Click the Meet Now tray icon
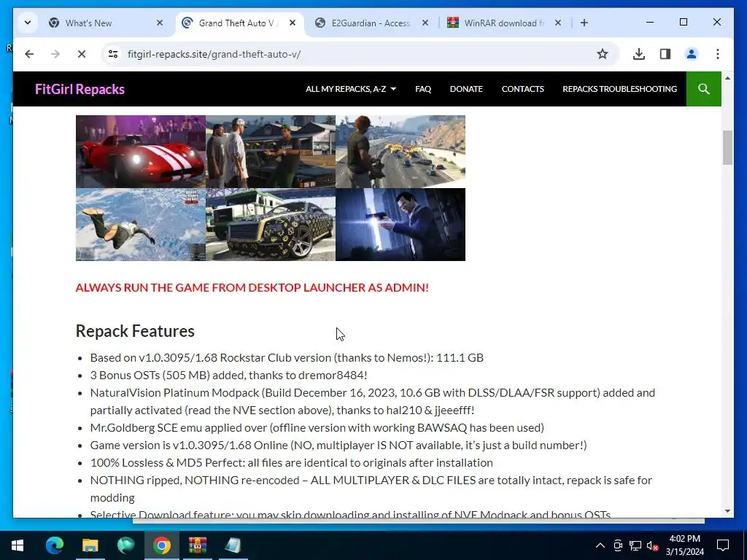Image resolution: width=747 pixels, height=560 pixels. pyautogui.click(x=618, y=545)
